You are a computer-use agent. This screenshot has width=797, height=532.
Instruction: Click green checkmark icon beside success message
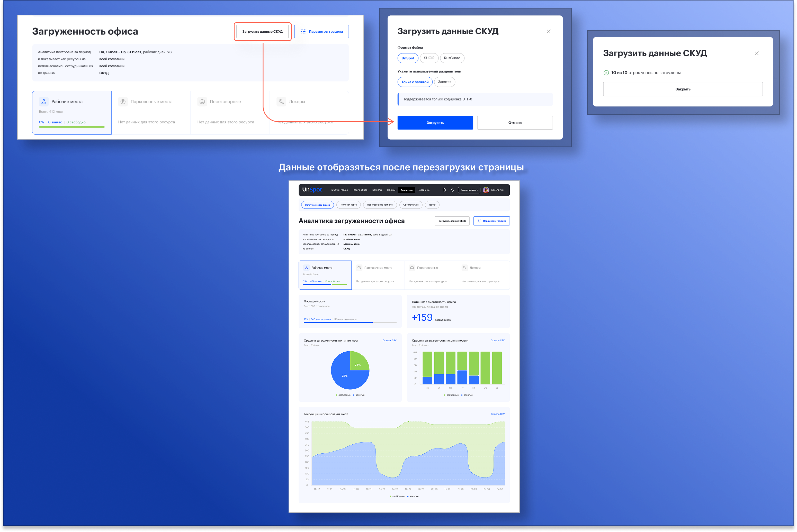pyautogui.click(x=606, y=73)
